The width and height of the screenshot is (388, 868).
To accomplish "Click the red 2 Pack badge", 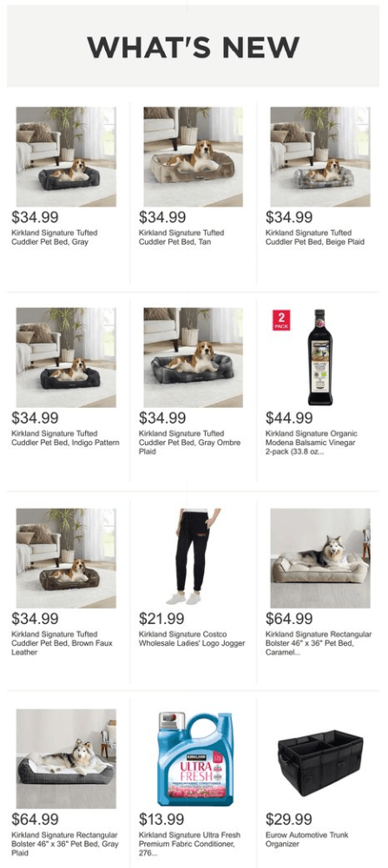I will coord(280,320).
